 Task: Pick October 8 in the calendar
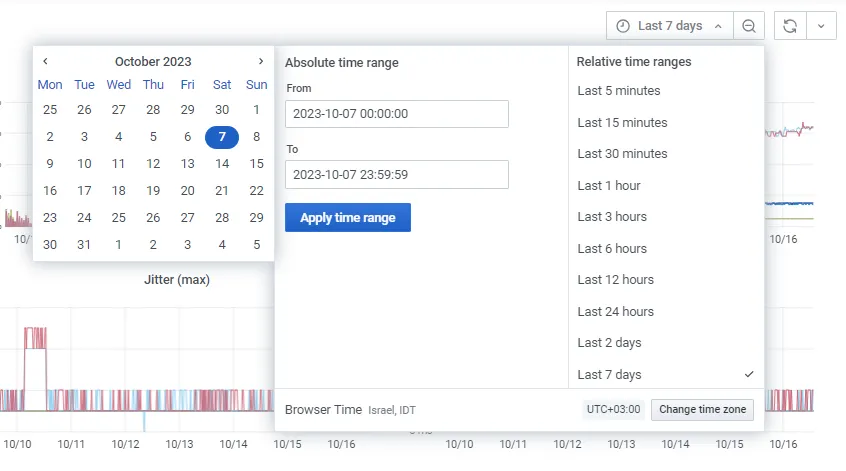(x=256, y=137)
